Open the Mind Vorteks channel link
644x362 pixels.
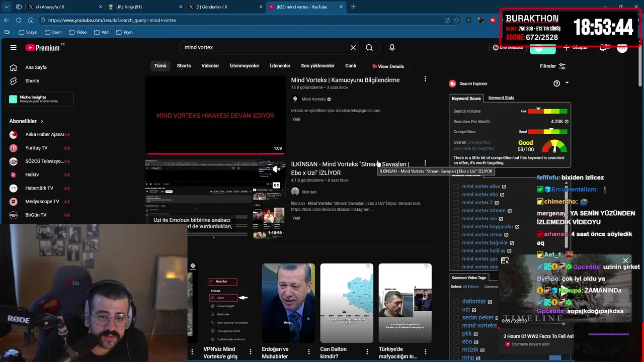(x=313, y=99)
